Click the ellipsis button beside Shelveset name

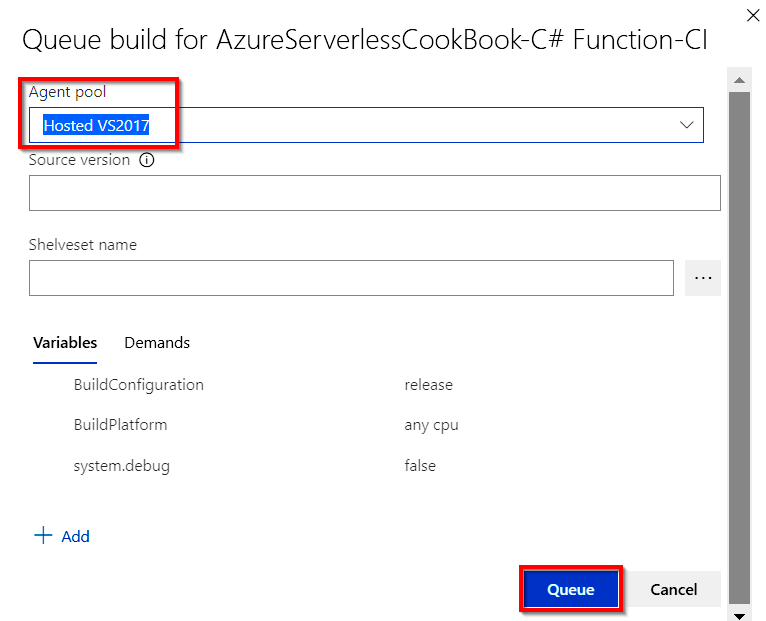click(x=703, y=278)
